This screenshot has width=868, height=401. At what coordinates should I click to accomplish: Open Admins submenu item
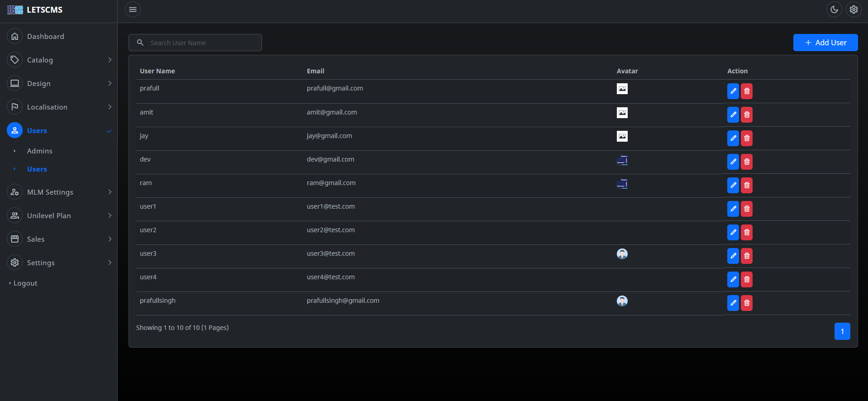(40, 151)
